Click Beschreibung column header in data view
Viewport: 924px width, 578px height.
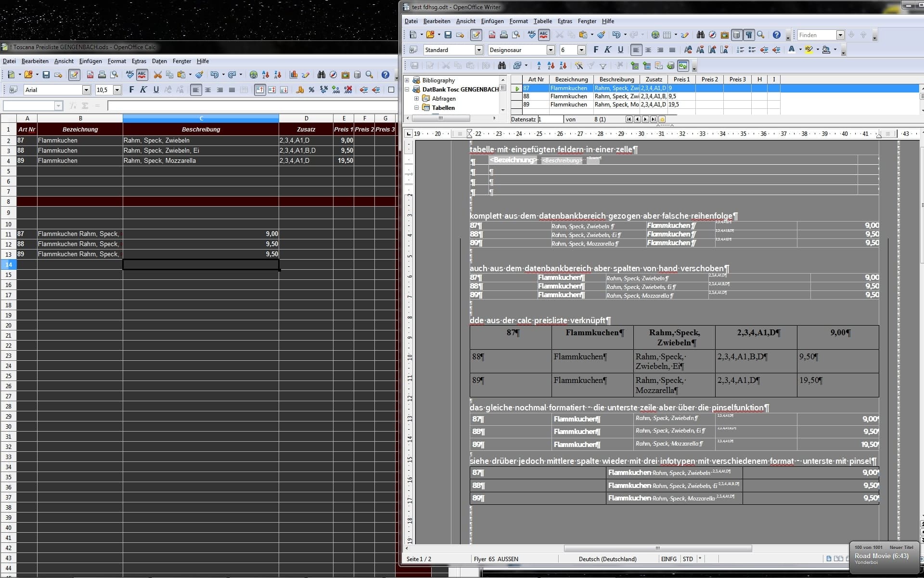coord(616,79)
